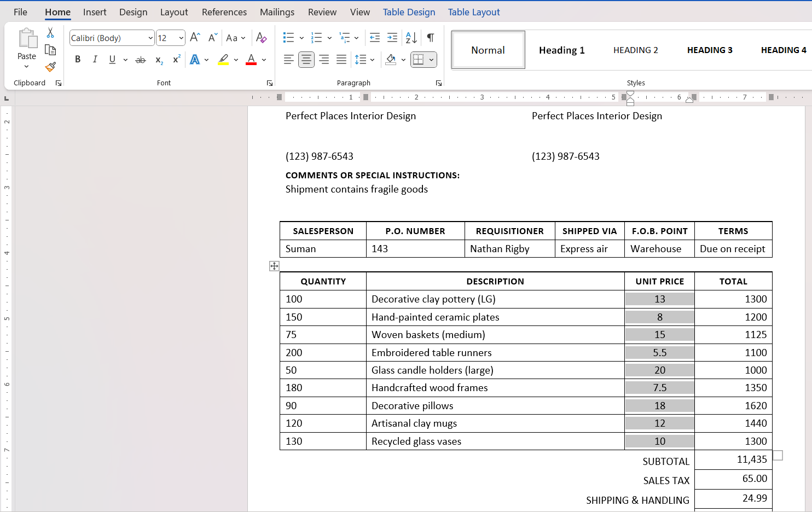Open Text Effects and Typography
This screenshot has width=812, height=512.
(x=195, y=60)
